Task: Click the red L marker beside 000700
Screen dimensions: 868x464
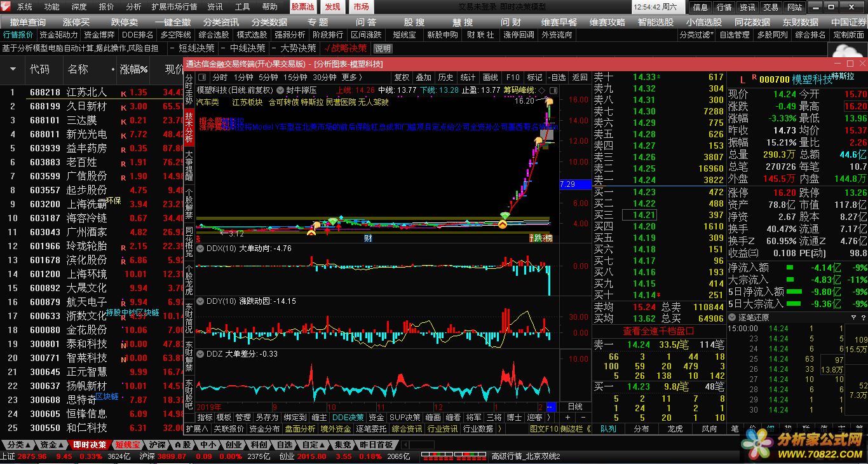Action: pos(742,80)
